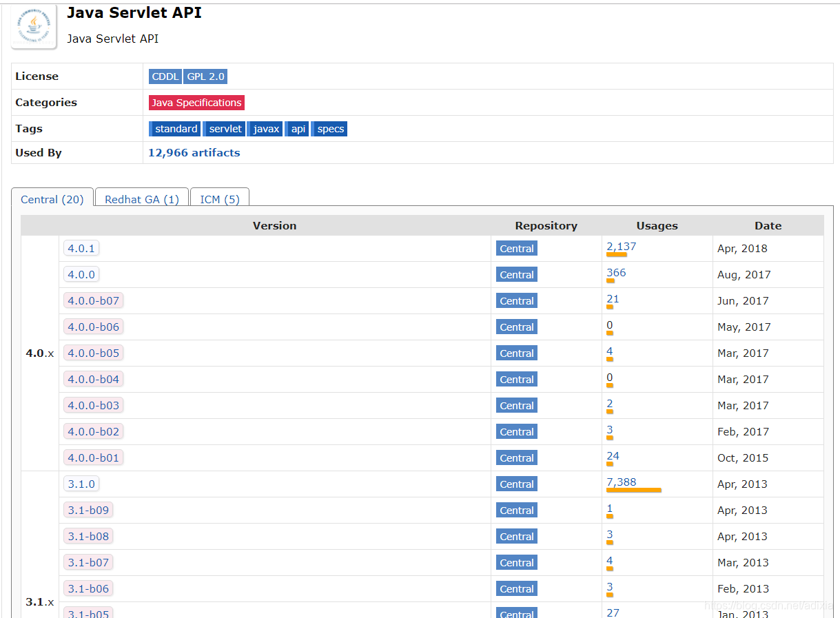Open version 3.1-b09

point(88,510)
